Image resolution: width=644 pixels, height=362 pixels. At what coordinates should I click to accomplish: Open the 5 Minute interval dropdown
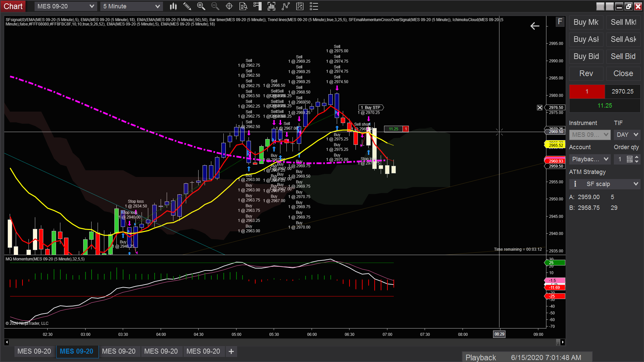[157, 6]
